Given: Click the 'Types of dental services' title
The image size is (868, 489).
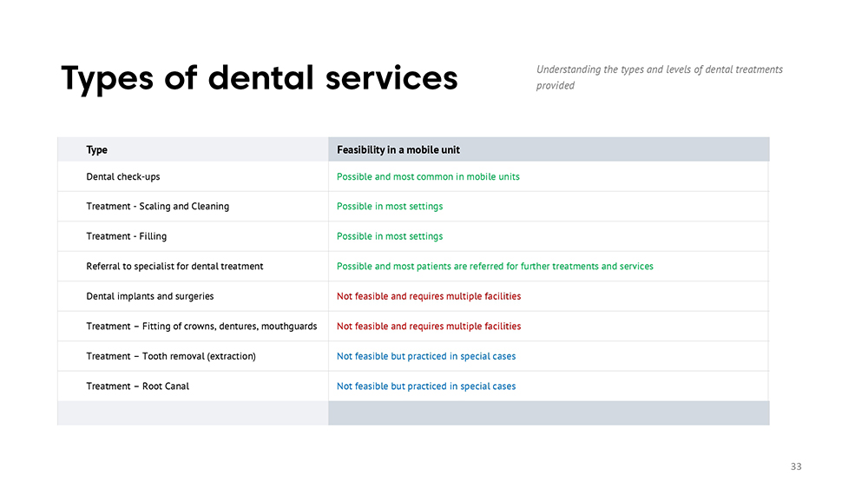Looking at the screenshot, I should coord(260,79).
